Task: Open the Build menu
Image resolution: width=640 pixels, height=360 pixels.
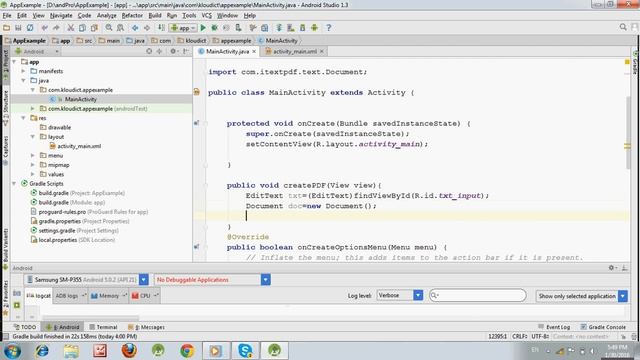Action: tap(155, 16)
